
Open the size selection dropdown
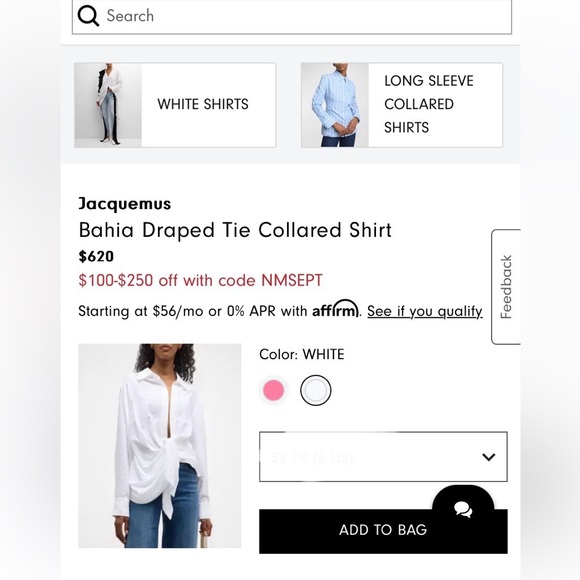point(383,457)
